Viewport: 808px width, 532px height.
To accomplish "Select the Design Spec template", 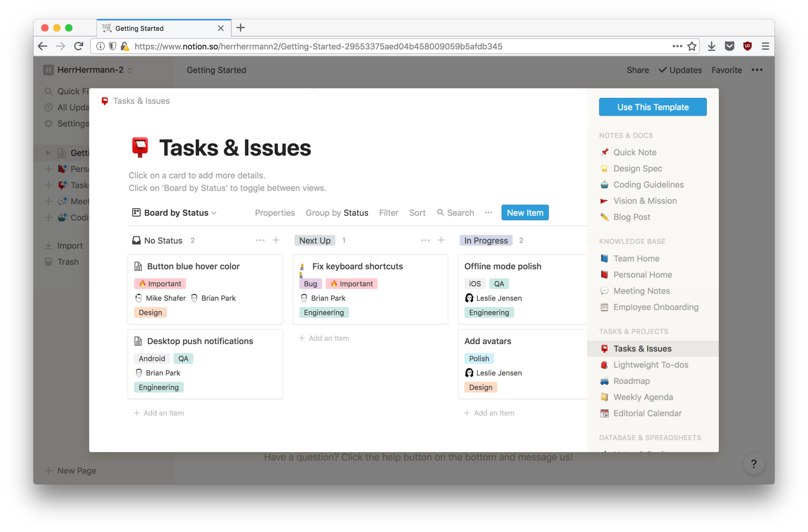I will click(637, 169).
